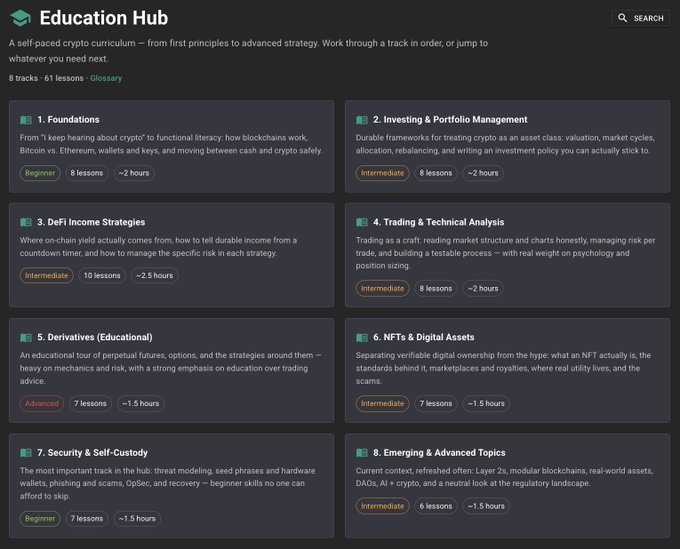680x549 pixels.
Task: Click '~1.5 hours' chip on Emerging Topics card
Action: 486,506
